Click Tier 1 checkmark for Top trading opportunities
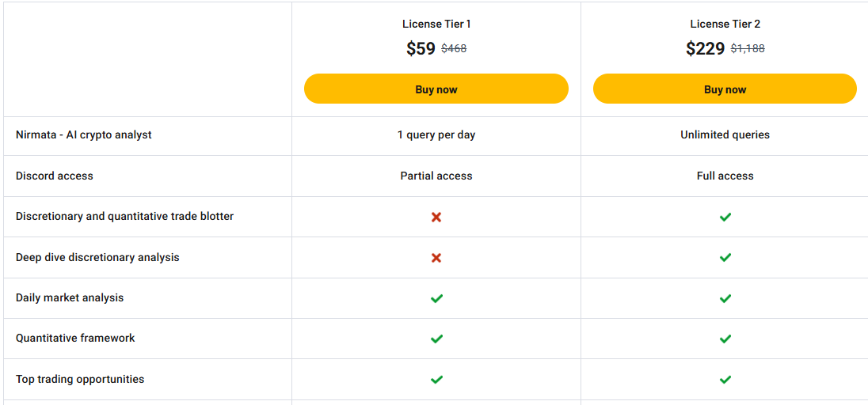868x405 pixels. 436,380
